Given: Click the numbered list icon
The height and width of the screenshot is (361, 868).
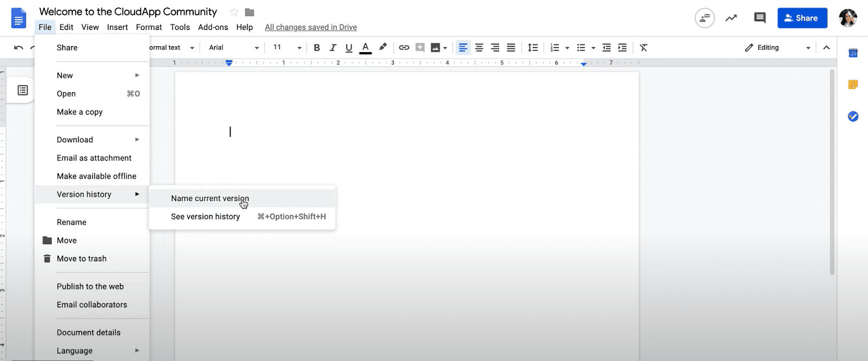Looking at the screenshot, I should pos(554,48).
